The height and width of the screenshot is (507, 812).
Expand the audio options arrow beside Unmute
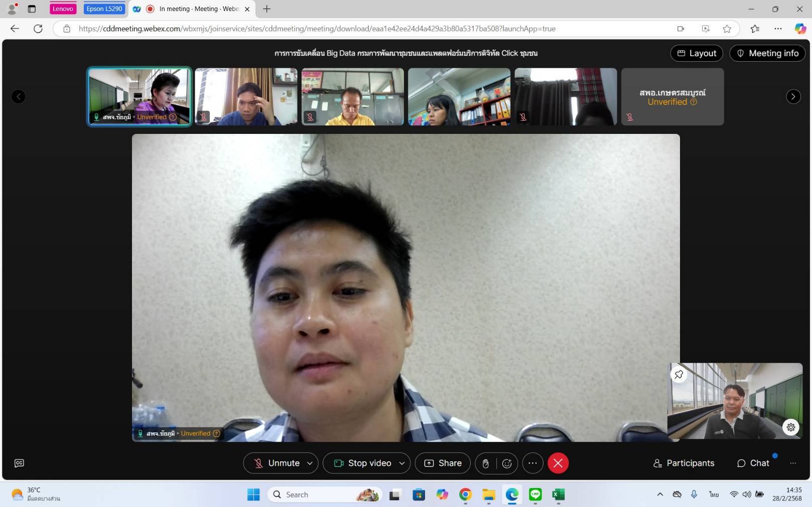point(310,463)
